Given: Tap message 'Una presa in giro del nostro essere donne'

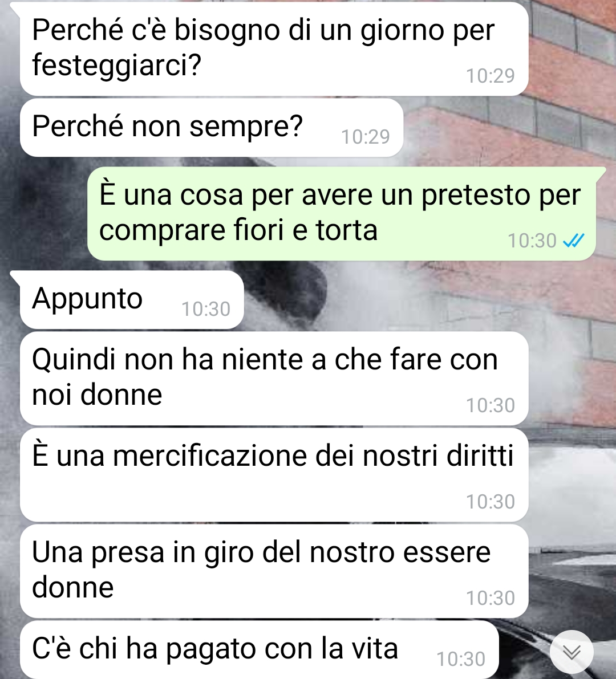Looking at the screenshot, I should click(274, 571).
